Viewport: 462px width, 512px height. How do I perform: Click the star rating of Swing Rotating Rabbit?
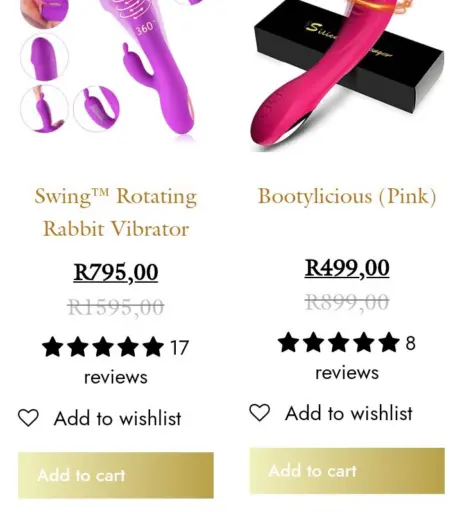pos(103,347)
